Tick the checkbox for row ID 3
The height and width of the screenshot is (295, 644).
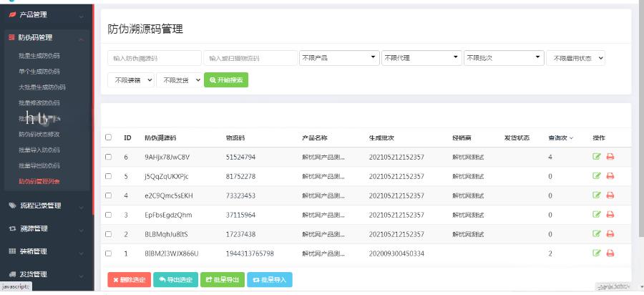(108, 215)
